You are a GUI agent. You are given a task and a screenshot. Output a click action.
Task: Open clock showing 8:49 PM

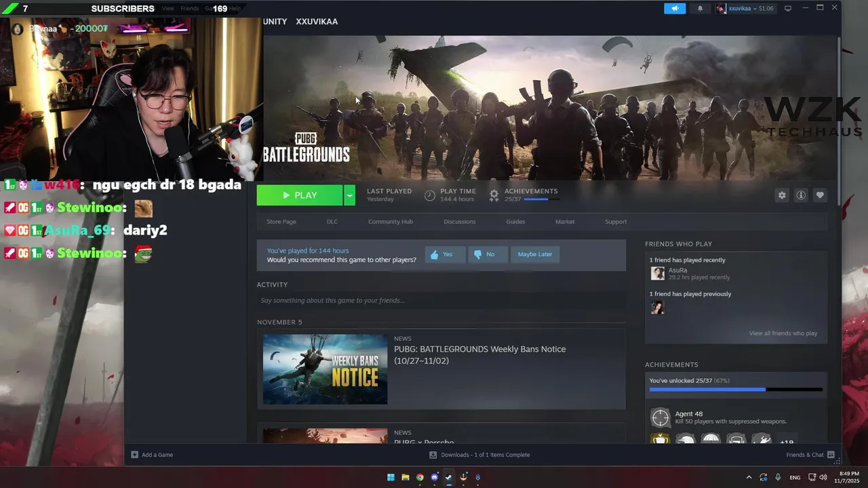[848, 477]
